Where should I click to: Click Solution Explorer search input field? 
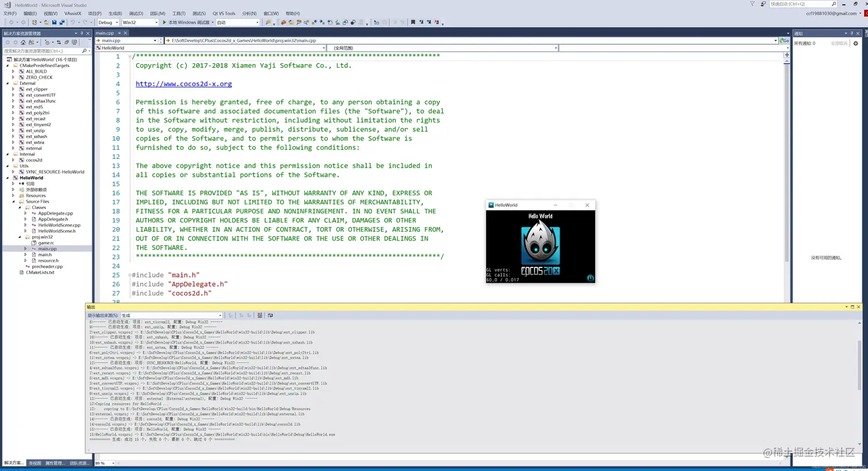42,51
